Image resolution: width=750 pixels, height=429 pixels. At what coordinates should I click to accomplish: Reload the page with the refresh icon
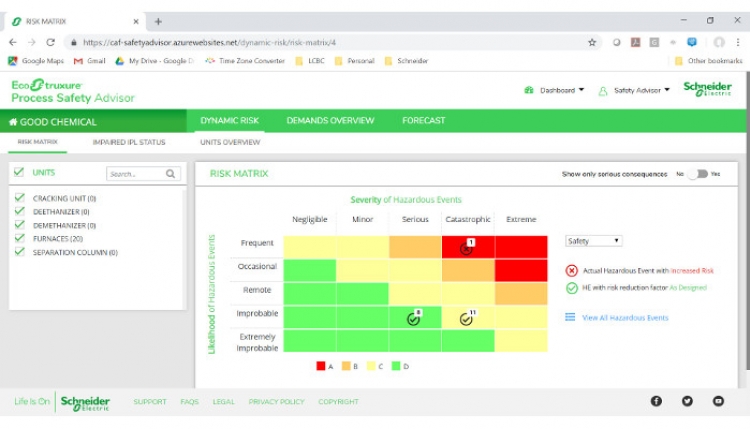point(50,42)
